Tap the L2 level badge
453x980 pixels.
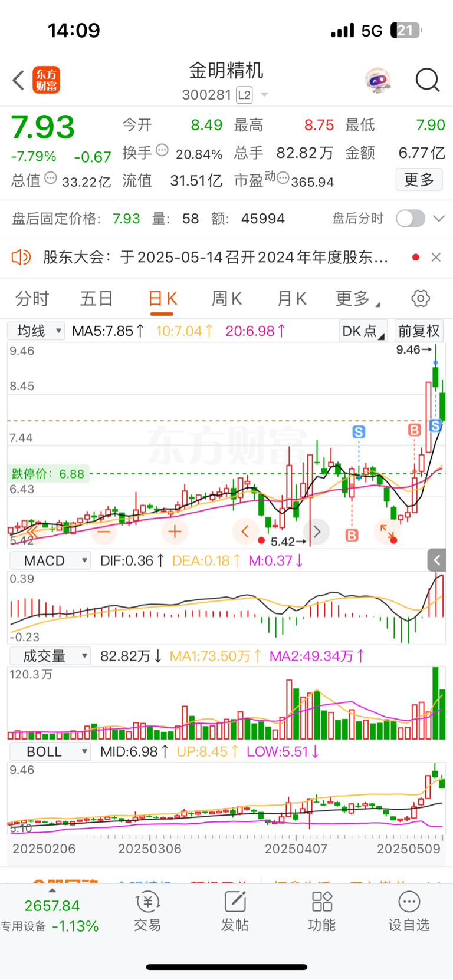244,95
